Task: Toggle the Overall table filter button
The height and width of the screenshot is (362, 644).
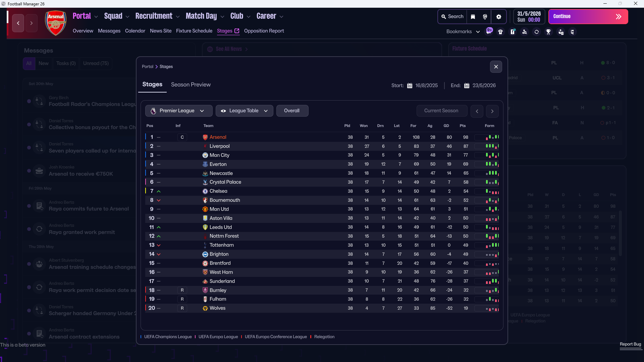Action: click(292, 111)
